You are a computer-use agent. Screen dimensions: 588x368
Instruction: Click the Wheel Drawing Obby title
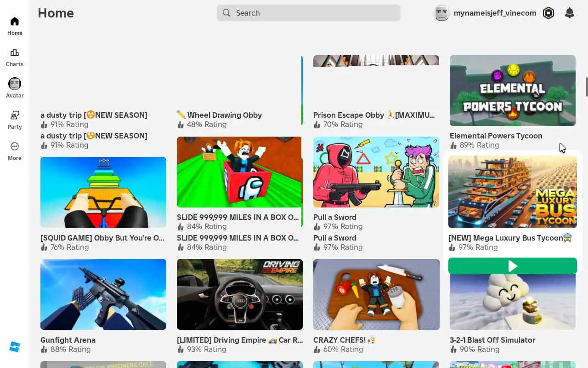[220, 115]
